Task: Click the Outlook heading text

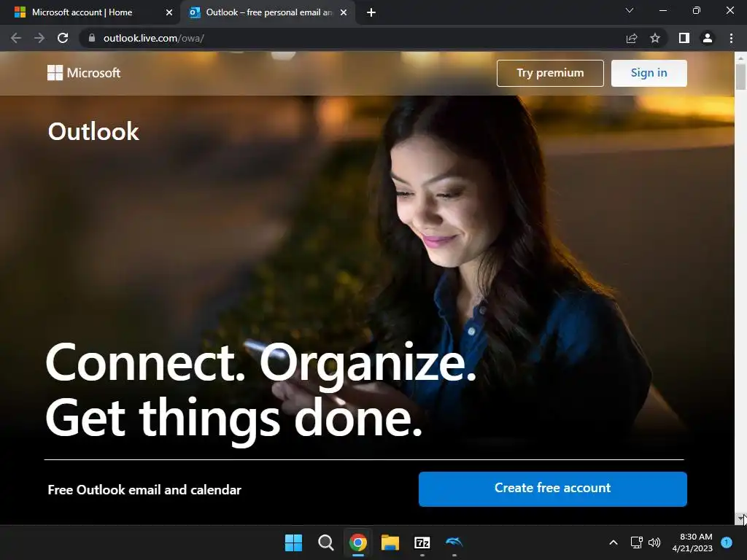Action: 93,131
